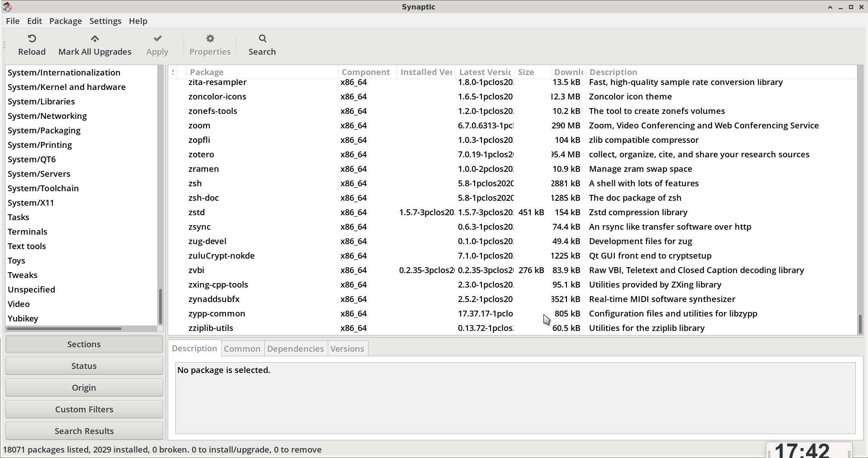This screenshot has width=868, height=458.
Task: Select the zotero package row
Action: [x=201, y=155]
